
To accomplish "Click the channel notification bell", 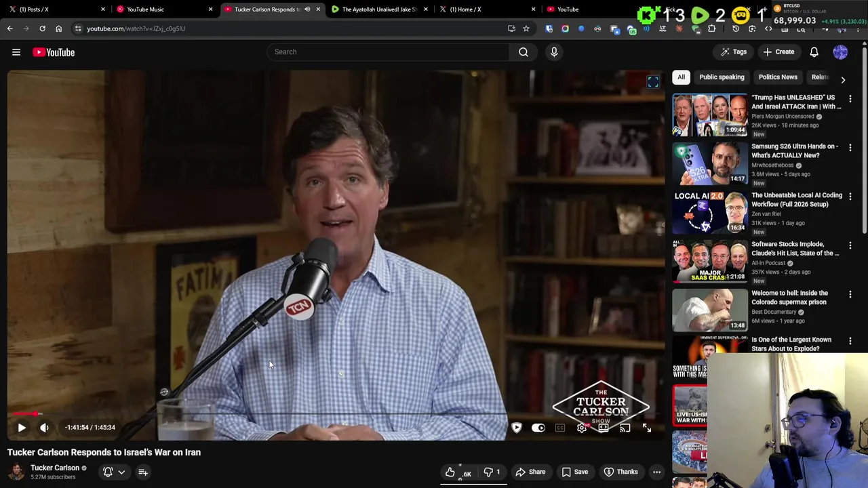I will [x=108, y=472].
